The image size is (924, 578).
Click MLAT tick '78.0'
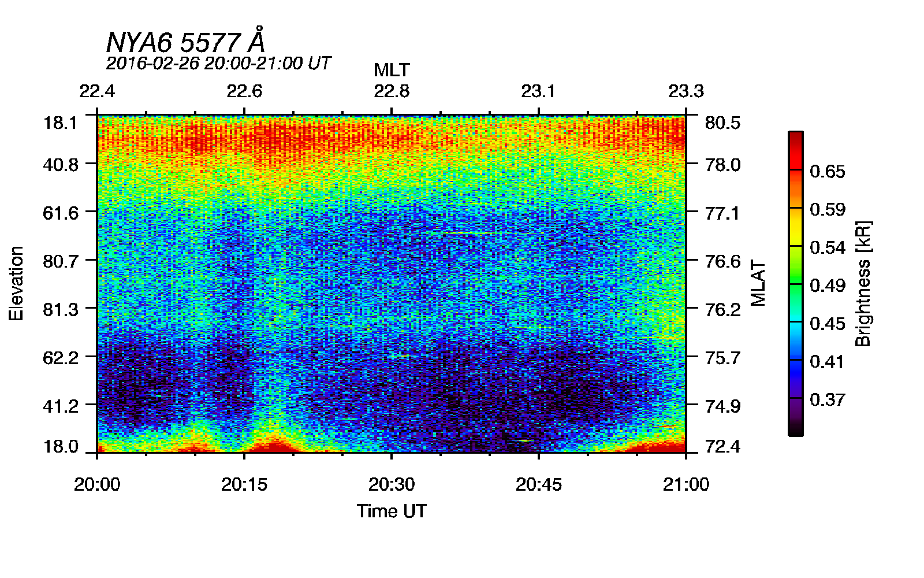click(x=722, y=165)
